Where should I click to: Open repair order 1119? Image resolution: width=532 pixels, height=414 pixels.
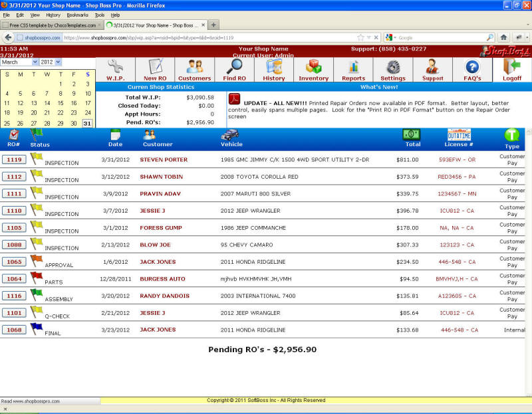click(14, 159)
